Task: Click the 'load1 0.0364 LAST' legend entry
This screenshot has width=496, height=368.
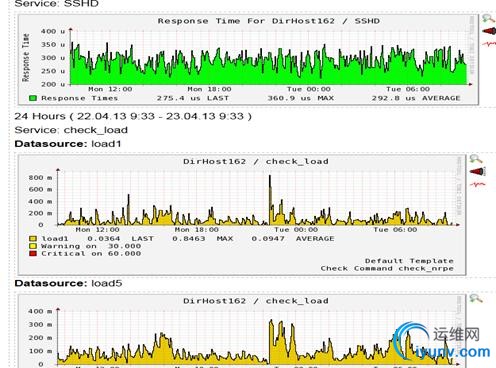Action: coord(91,239)
